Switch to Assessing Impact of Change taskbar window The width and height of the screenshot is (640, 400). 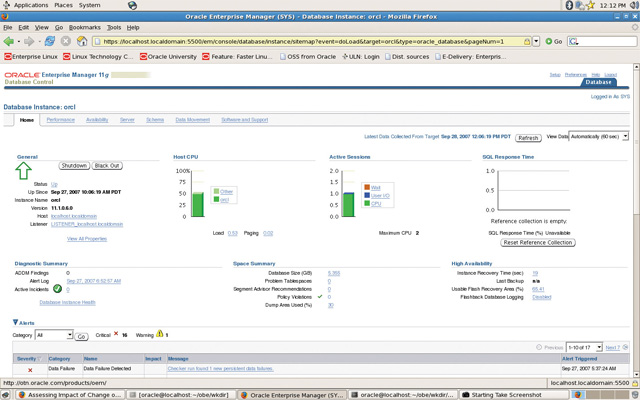tap(69, 395)
